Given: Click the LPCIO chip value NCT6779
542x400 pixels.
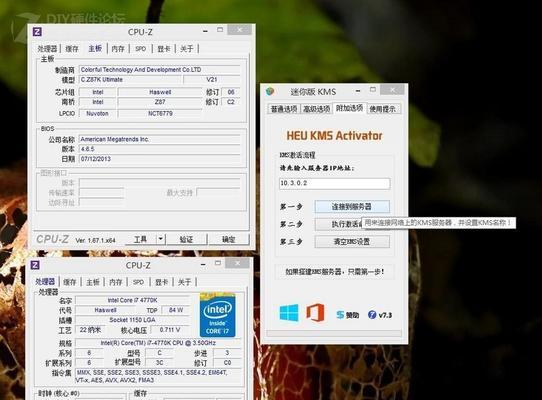Looking at the screenshot, I should 160,113.
